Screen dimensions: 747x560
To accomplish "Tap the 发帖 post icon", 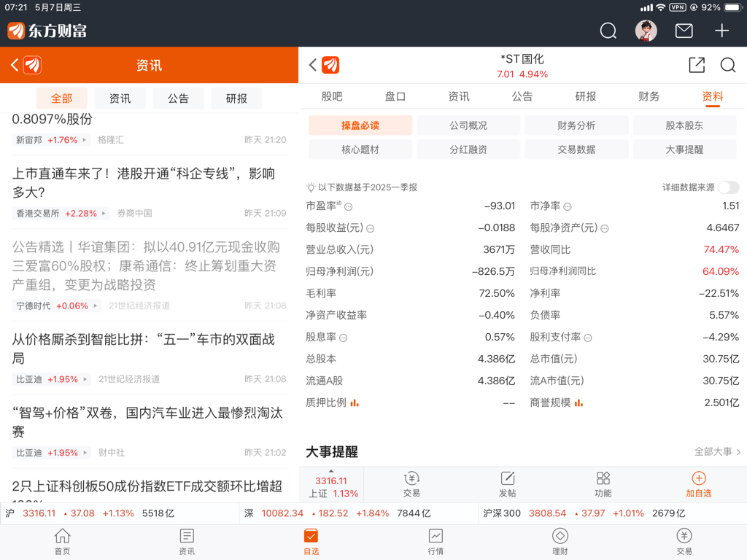I will point(508,485).
